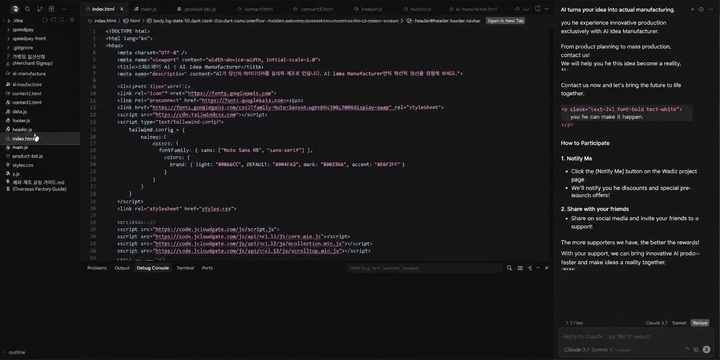
Task: Click the split editor layout icon
Action: (x=538, y=9)
